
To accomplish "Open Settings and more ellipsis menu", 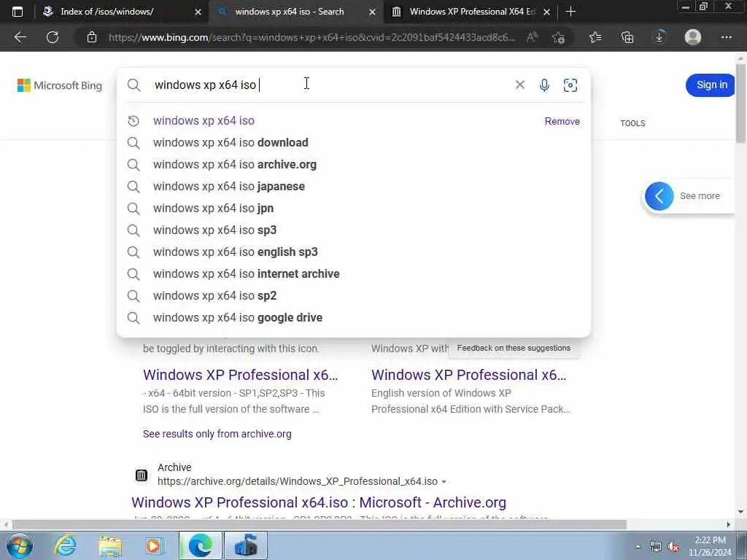I will pos(726,37).
